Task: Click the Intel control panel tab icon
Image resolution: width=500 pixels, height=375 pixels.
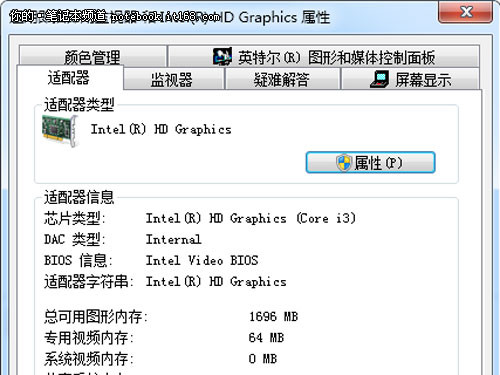Action: (222, 57)
